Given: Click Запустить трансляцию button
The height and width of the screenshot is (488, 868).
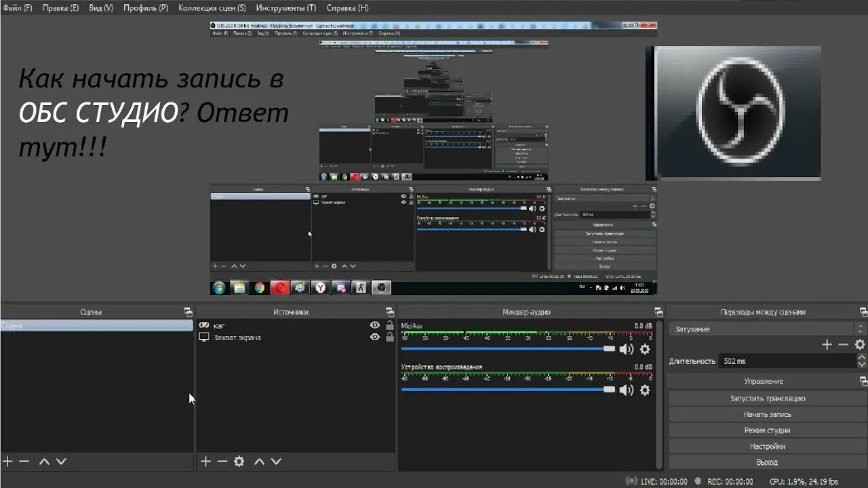Looking at the screenshot, I should 768,399.
